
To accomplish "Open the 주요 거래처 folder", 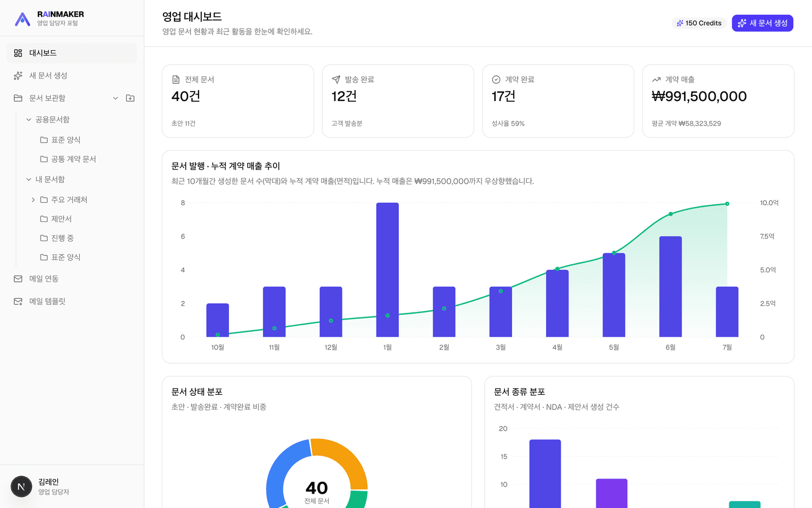I will click(x=69, y=200).
